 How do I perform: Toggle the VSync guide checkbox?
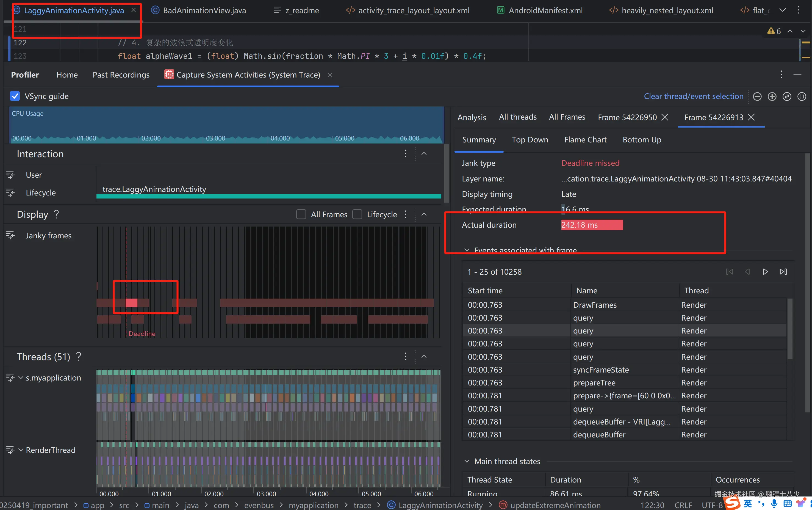(x=15, y=96)
